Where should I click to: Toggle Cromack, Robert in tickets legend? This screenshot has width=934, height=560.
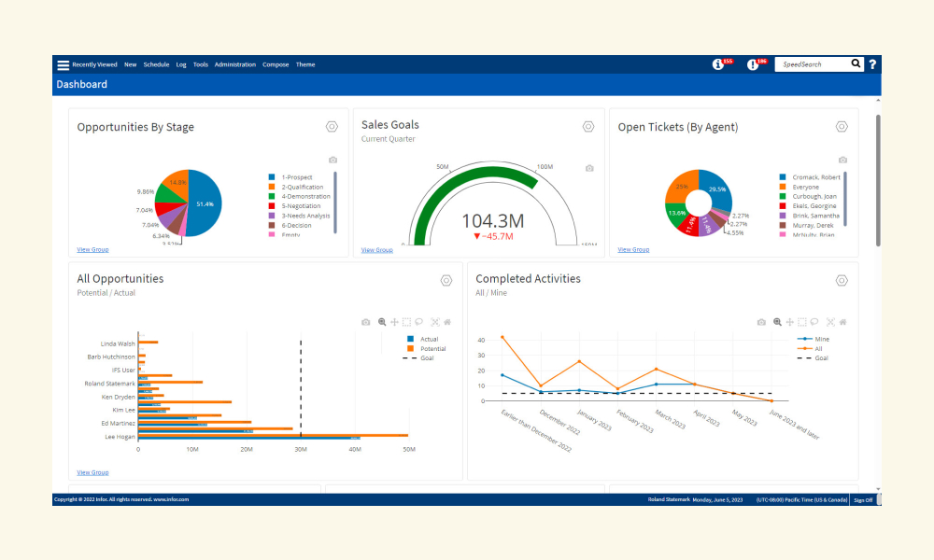(x=810, y=177)
